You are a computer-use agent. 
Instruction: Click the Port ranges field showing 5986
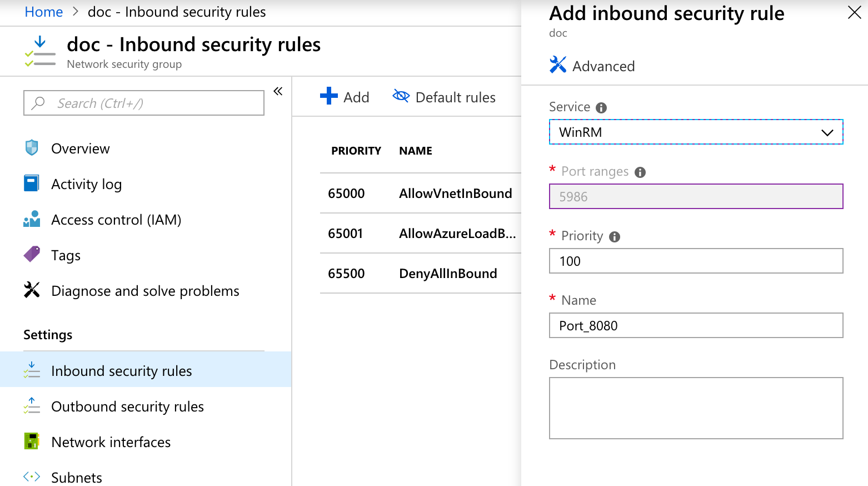click(696, 196)
